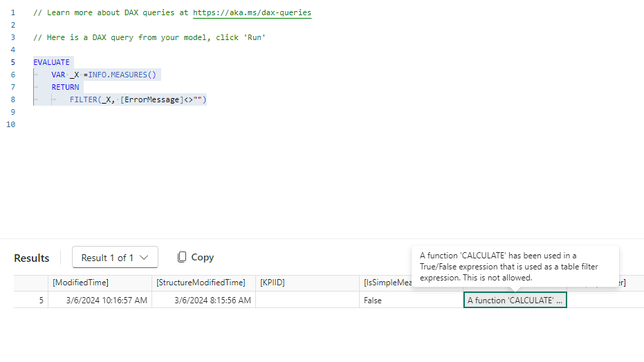
Task: Click the 3/6/2024 8:15:56 AM cell
Action: pos(203,300)
